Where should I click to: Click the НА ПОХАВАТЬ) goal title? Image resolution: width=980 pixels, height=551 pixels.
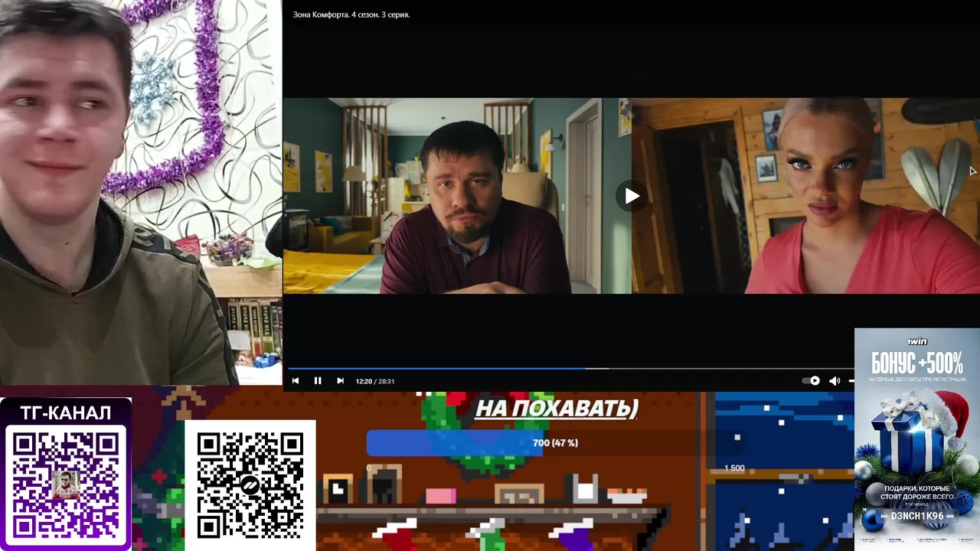pyautogui.click(x=557, y=409)
